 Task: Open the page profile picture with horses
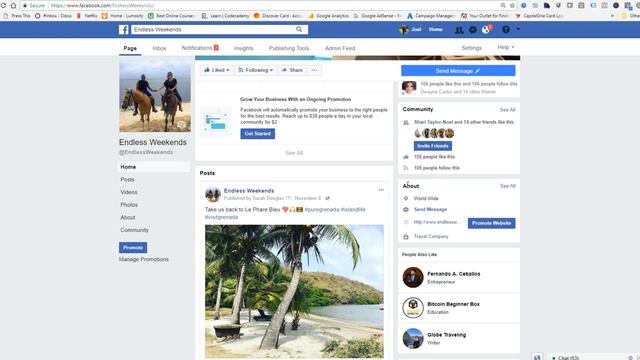(x=155, y=96)
